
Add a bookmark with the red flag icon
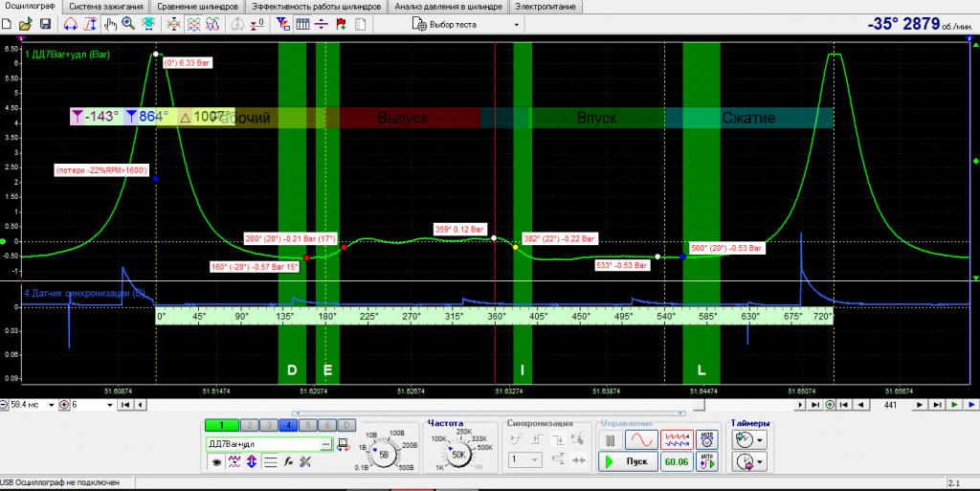pos(341,24)
